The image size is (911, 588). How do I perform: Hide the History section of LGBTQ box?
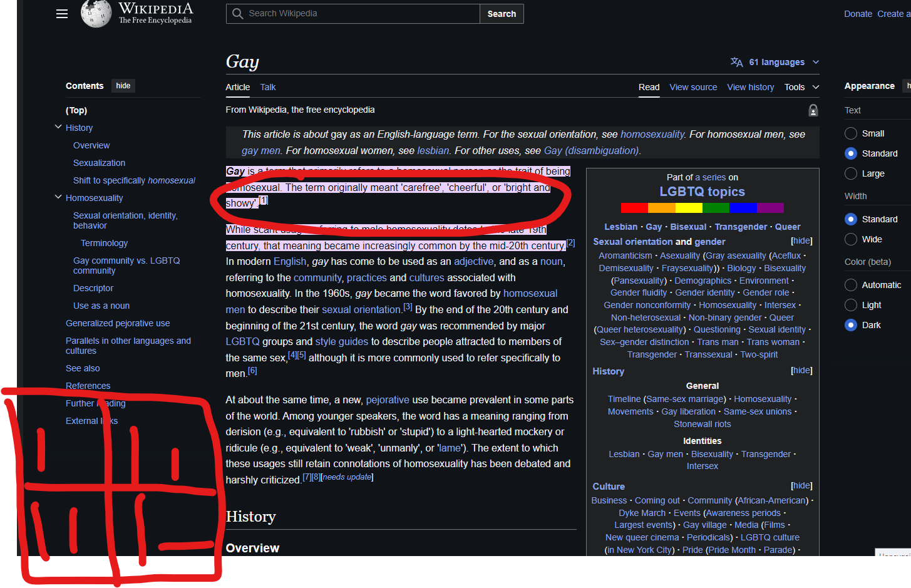(x=801, y=371)
